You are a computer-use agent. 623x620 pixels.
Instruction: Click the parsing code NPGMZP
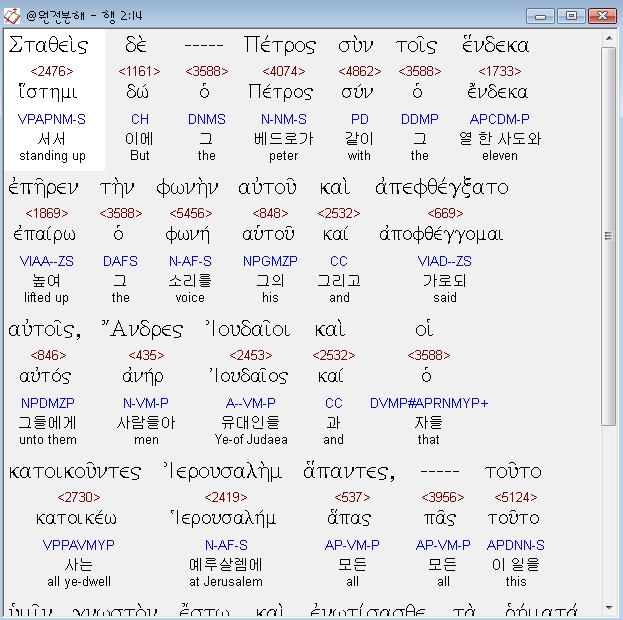[x=270, y=261]
